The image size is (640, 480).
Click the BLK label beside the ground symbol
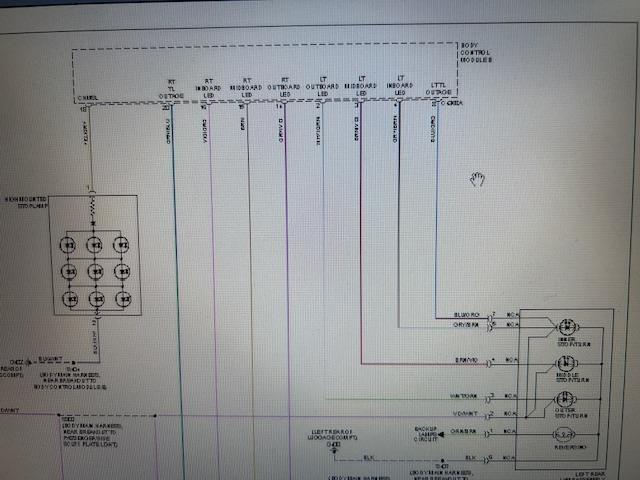click(x=369, y=458)
